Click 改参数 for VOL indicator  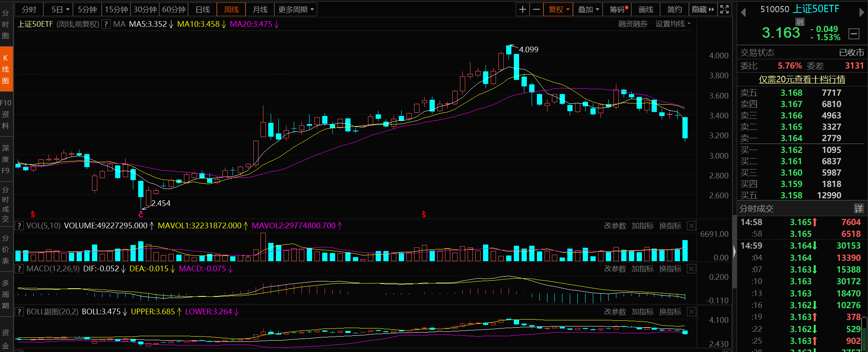615,225
